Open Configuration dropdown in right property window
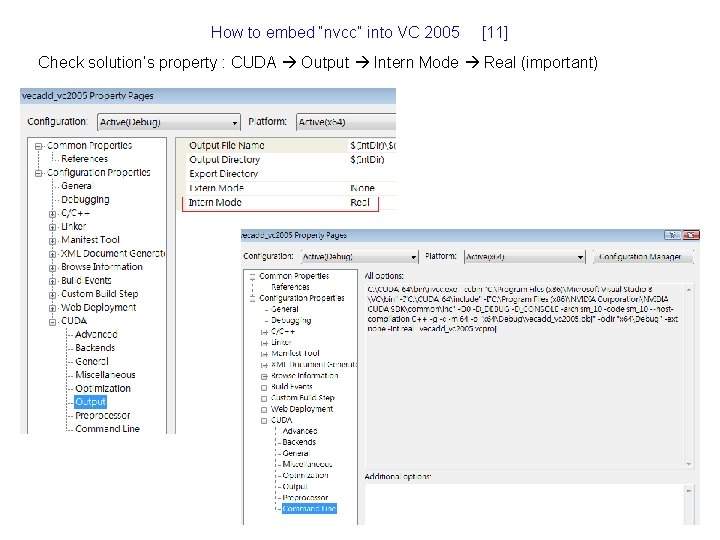Image resolution: width=720 pixels, height=540 pixels. tap(360, 257)
